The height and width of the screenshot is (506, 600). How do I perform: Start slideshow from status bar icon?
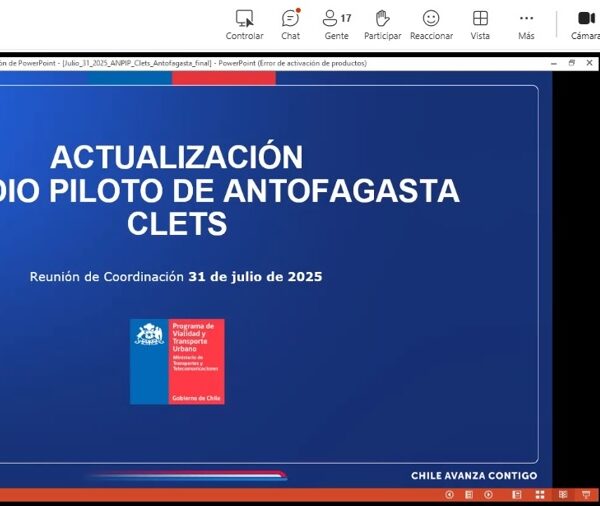585,494
